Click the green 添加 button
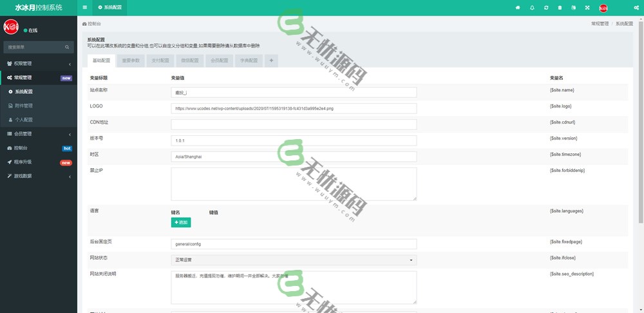Screen dimensions: 644x313 181,222
